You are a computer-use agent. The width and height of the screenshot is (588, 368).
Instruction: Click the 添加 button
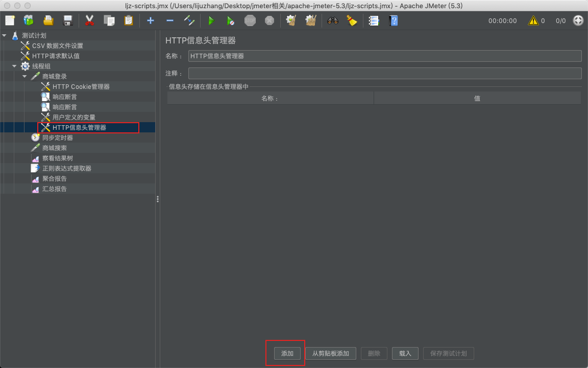(x=287, y=353)
